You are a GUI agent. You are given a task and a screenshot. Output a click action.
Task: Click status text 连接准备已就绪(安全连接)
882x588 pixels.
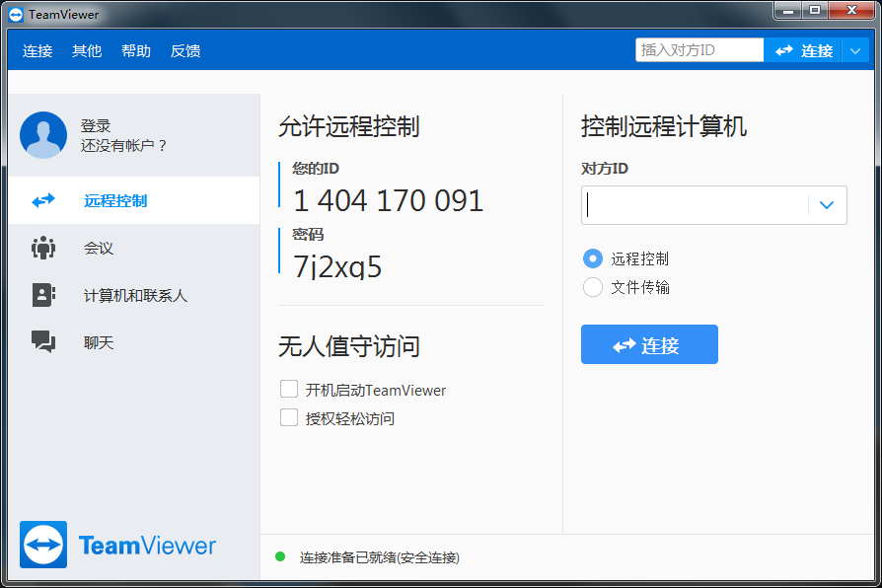(x=380, y=557)
